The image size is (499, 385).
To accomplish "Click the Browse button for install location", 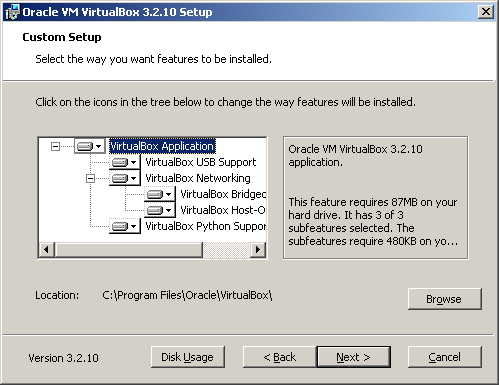I will [x=445, y=299].
